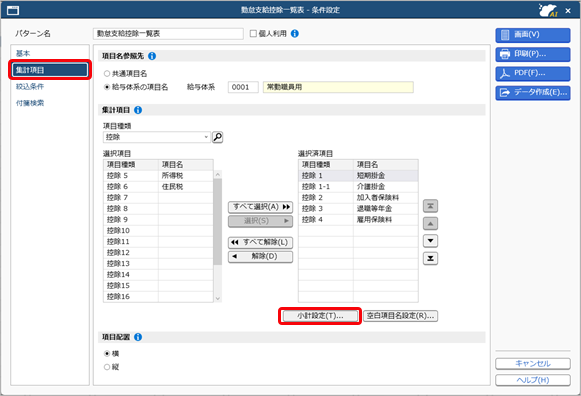The image size is (581, 396).
Task: Click the 印刷(P)... button
Action: click(x=533, y=54)
